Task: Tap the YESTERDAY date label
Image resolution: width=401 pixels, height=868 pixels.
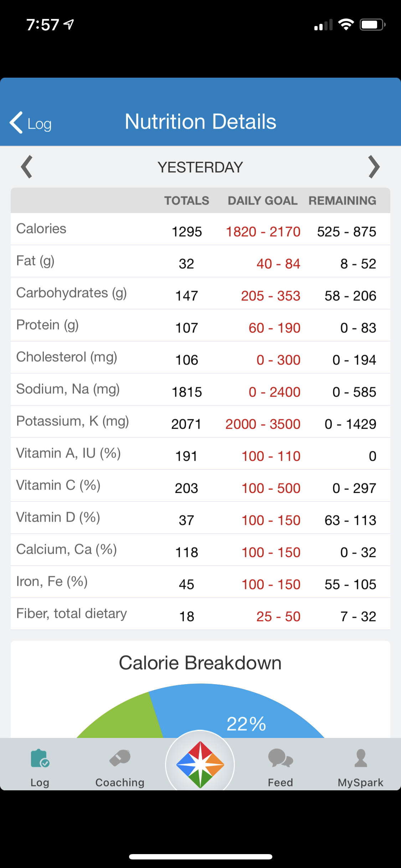Action: click(200, 167)
